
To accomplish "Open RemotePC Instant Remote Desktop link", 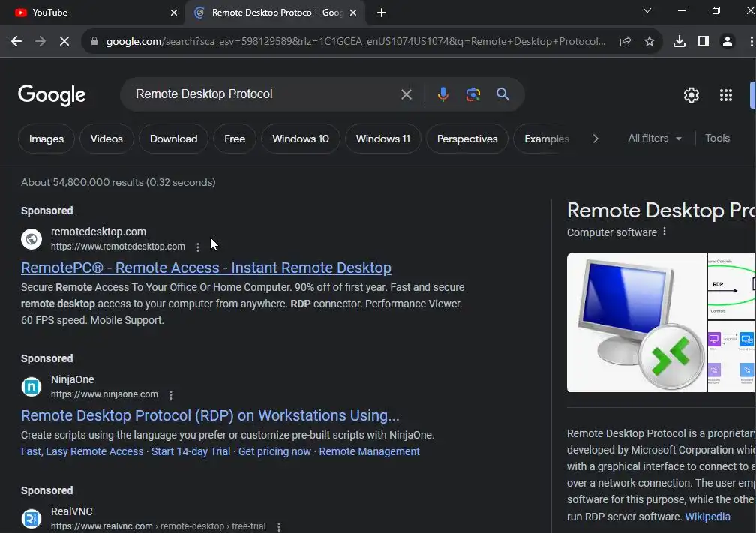I will pyautogui.click(x=205, y=268).
